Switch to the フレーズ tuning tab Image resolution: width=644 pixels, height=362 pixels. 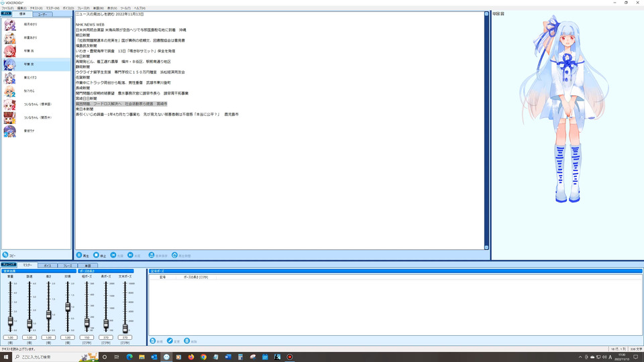[x=67, y=265]
